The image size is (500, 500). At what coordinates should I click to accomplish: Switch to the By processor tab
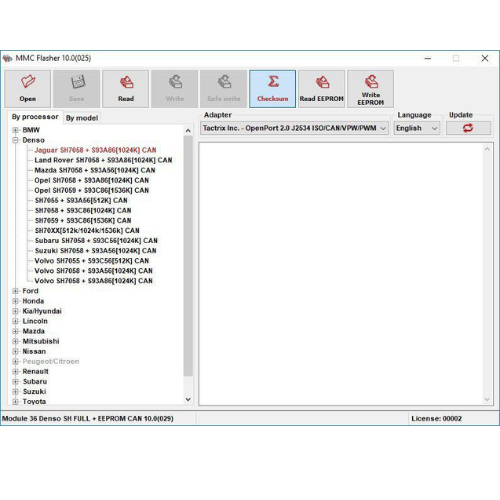click(35, 117)
